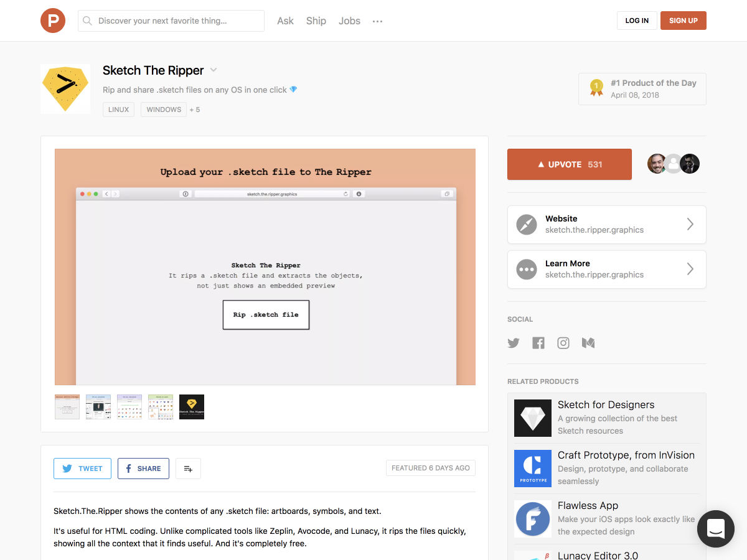
Task: Click the search magnifier icon
Action: pos(88,21)
